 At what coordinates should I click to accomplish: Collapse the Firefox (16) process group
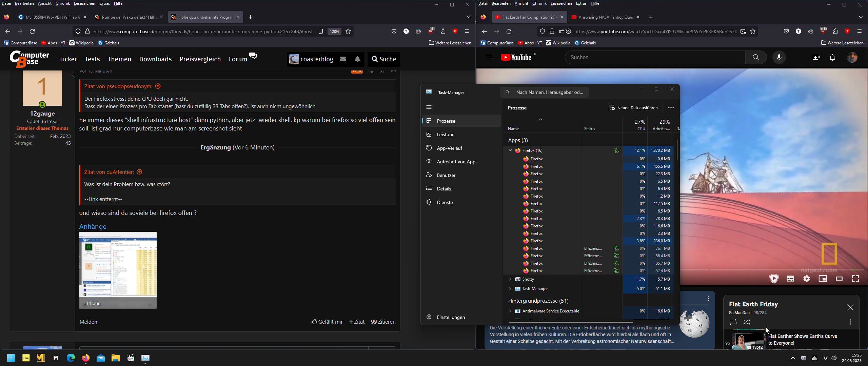tap(510, 150)
